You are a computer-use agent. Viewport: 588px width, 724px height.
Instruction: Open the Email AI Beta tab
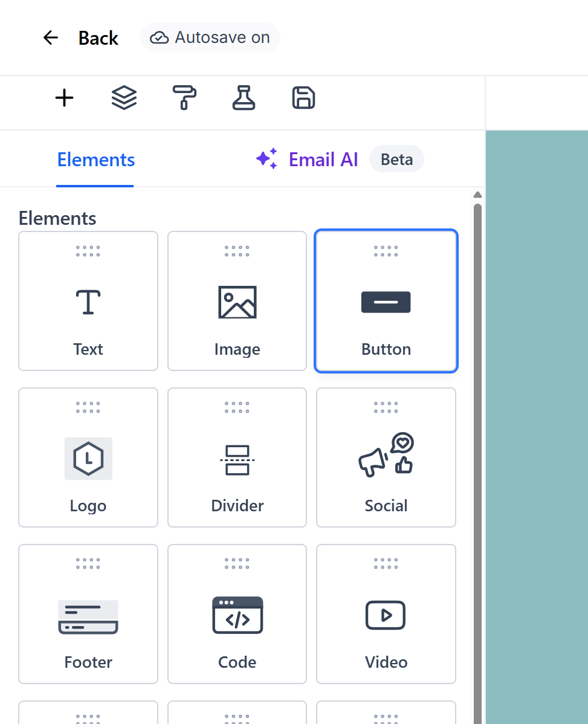tap(323, 159)
